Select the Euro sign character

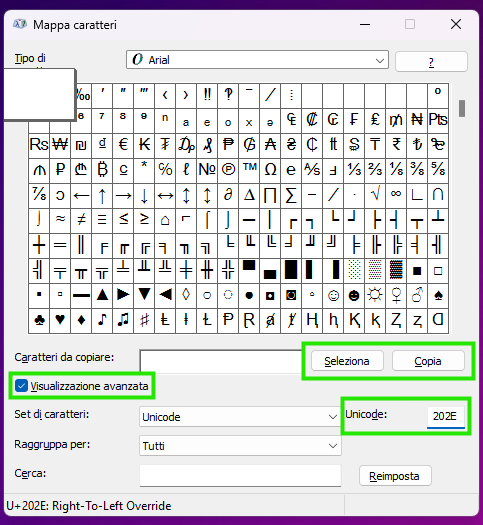coord(123,145)
